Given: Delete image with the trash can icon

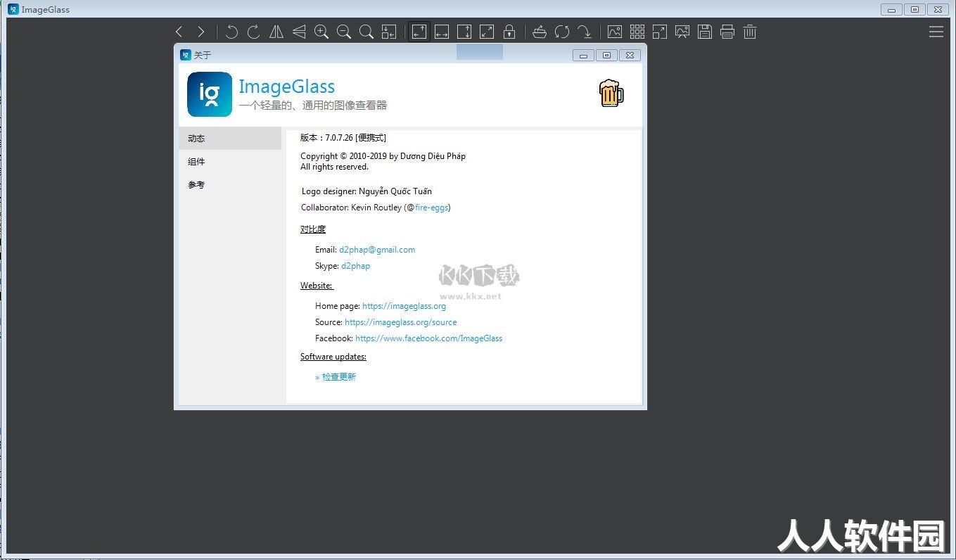Looking at the screenshot, I should click(750, 32).
